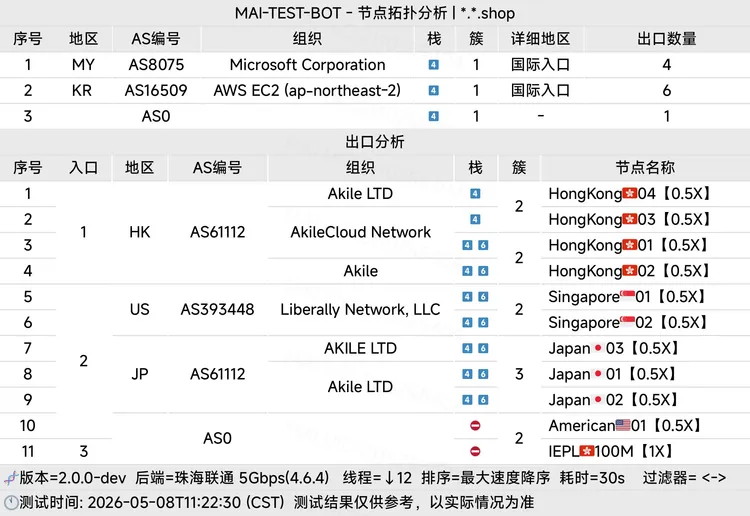Click the AS61112 cell in the JP group
Image resolution: width=750 pixels, height=516 pixels.
coord(218,374)
